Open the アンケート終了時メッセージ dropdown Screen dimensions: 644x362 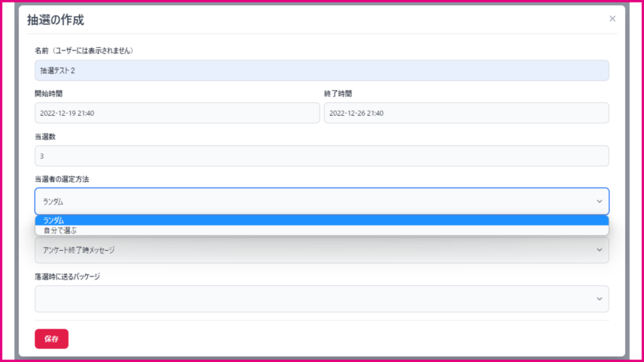[321, 250]
